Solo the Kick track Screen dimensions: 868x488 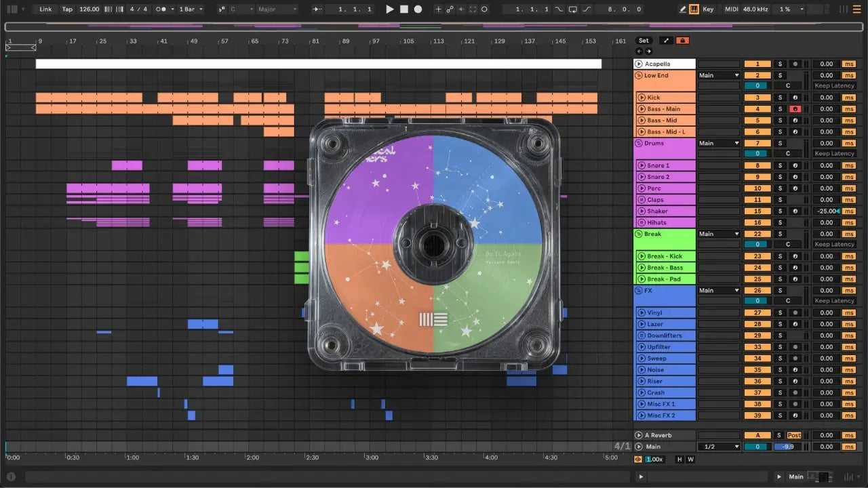(x=780, y=98)
